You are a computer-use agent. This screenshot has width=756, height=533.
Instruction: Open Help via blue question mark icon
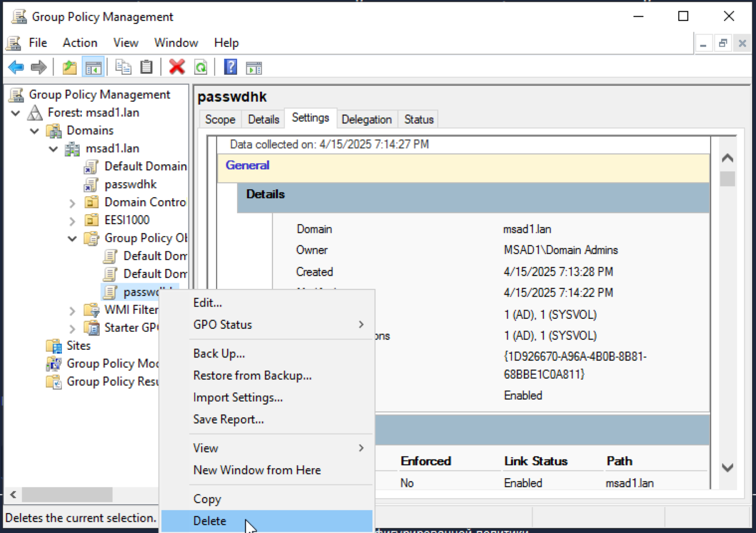point(230,67)
